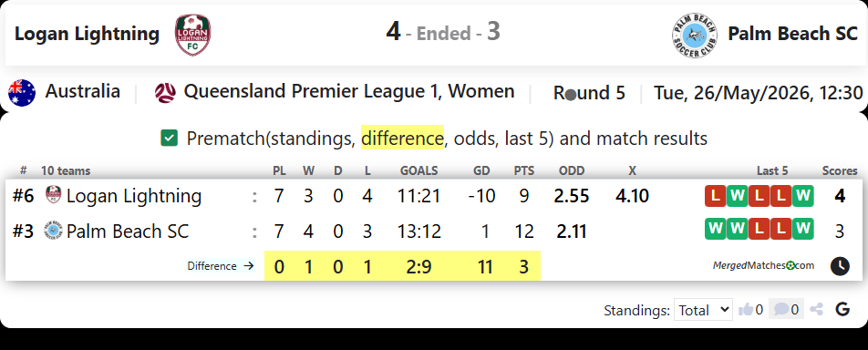
Task: Click the Queensland Premier League logo icon
Action: click(x=166, y=92)
